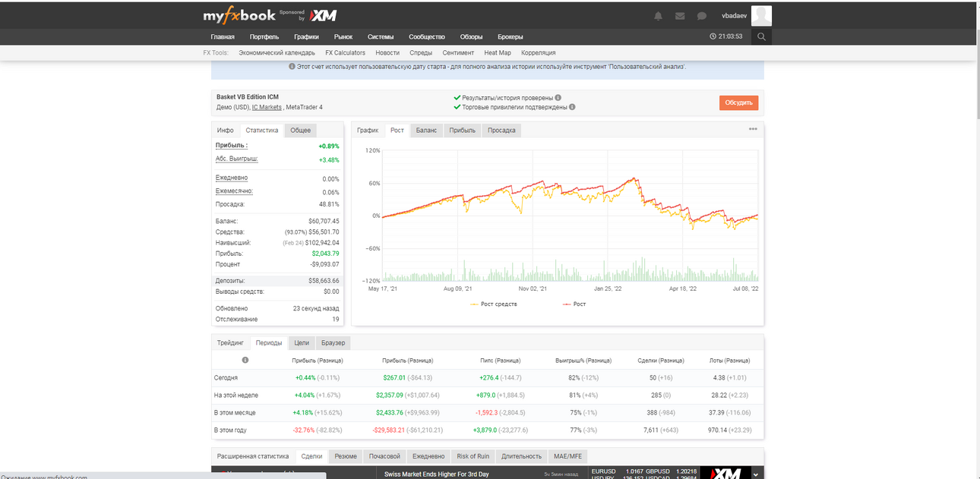Open Длительность tab
The image size is (980, 479).
[522, 456]
